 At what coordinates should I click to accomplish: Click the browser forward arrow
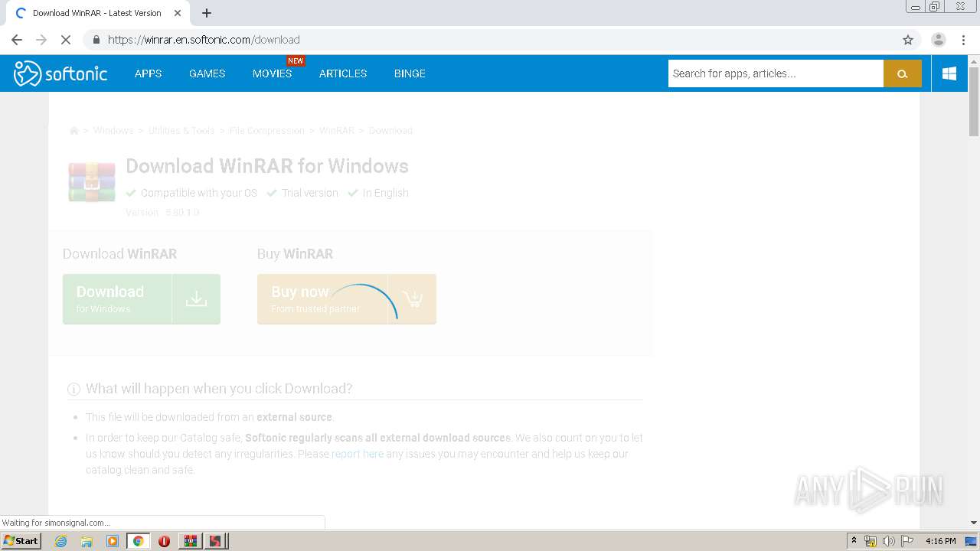click(x=41, y=40)
